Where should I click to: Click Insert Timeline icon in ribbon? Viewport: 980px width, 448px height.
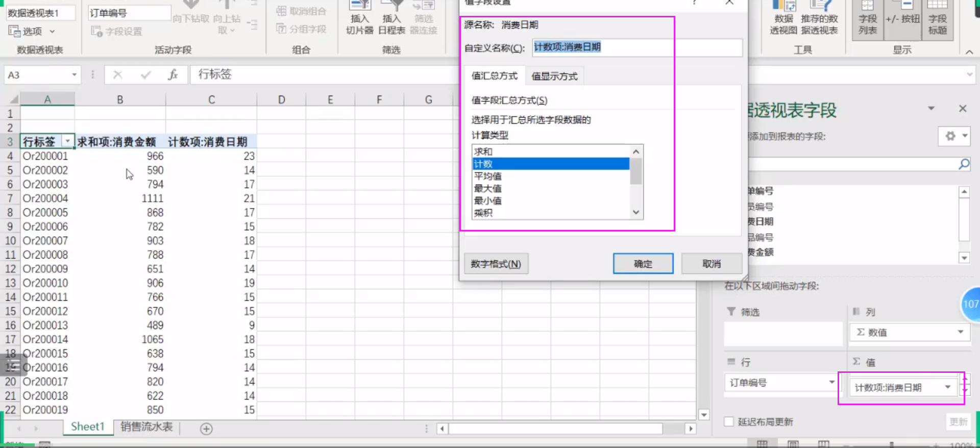point(391,18)
